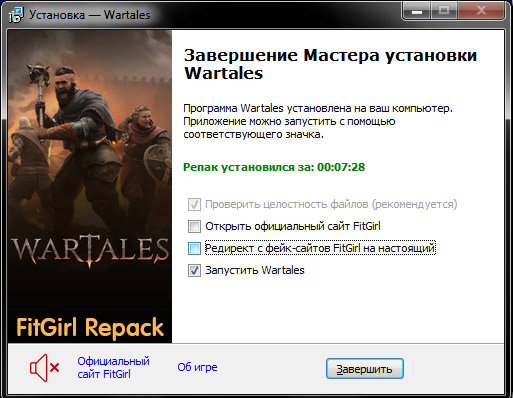The width and height of the screenshot is (513, 398).
Task: Click the Wartales logo on the banner
Action: pyautogui.click(x=90, y=250)
